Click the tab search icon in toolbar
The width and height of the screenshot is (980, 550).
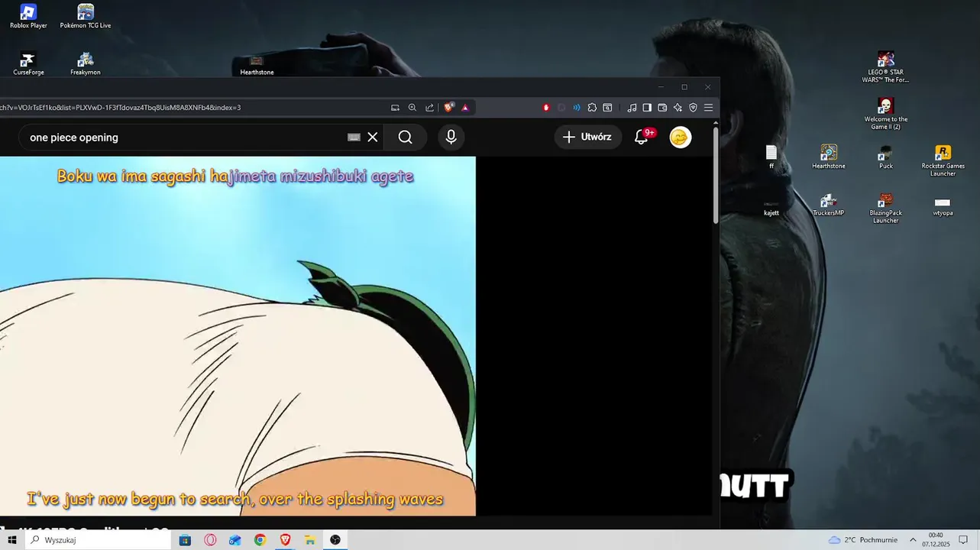coord(607,108)
